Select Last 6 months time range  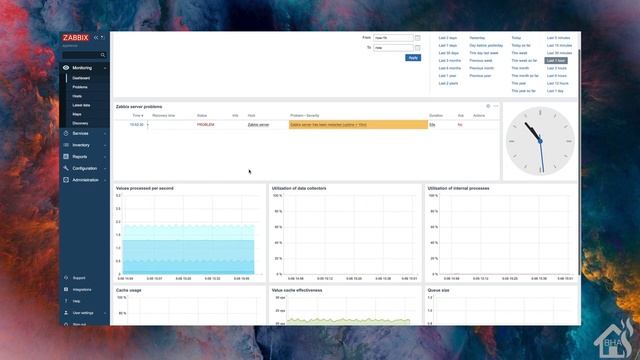(x=449, y=68)
